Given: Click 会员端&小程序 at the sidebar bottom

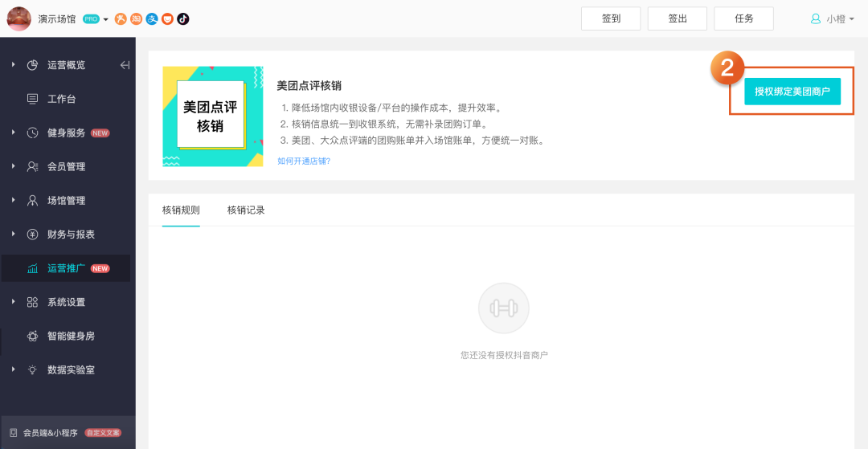Looking at the screenshot, I should [x=50, y=432].
